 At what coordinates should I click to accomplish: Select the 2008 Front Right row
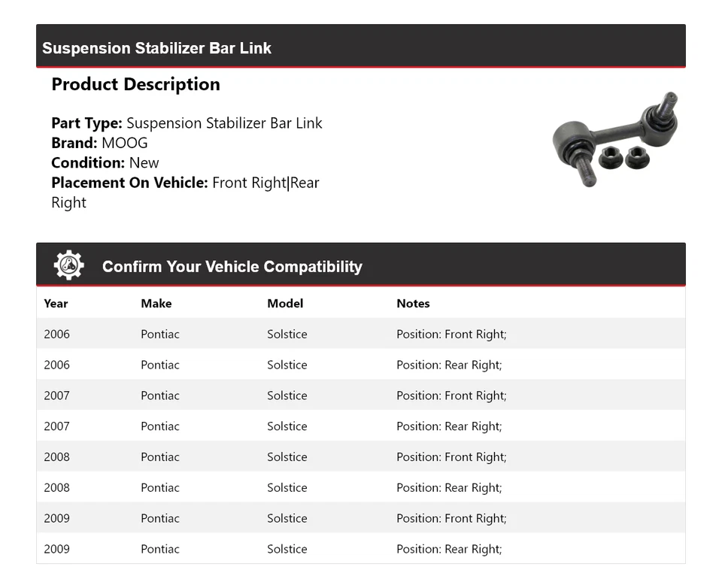pyautogui.click(x=360, y=457)
